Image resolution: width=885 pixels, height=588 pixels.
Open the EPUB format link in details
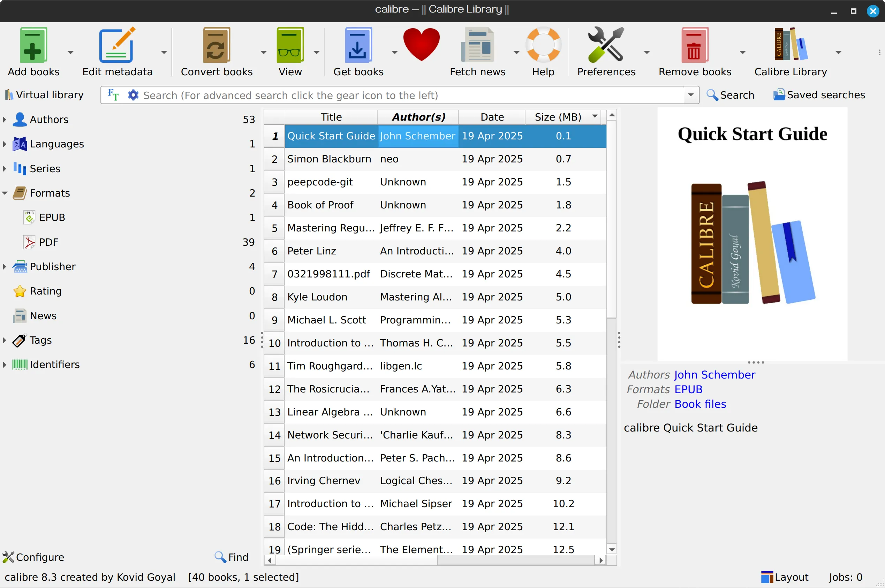pos(688,389)
